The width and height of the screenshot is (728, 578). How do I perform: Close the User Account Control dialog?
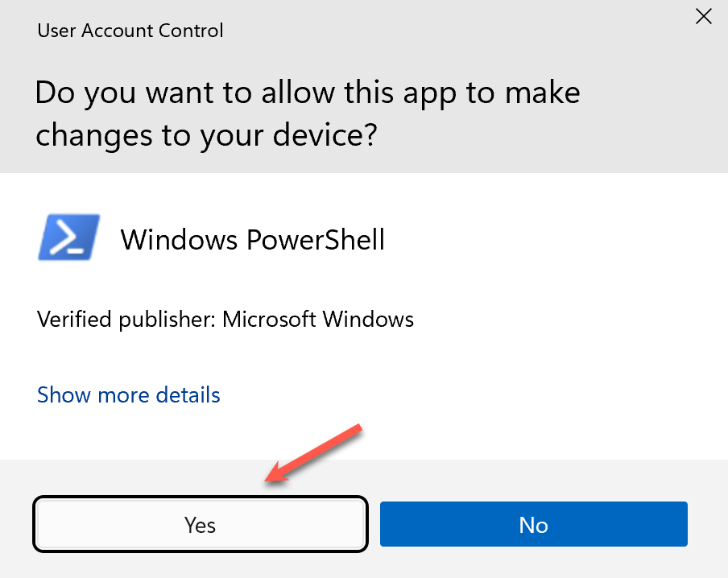[x=703, y=16]
